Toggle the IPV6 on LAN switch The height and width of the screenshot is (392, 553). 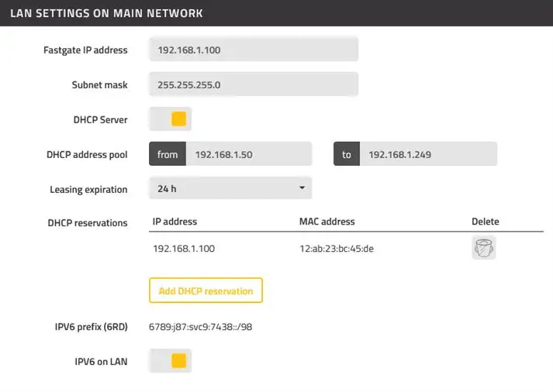171,361
